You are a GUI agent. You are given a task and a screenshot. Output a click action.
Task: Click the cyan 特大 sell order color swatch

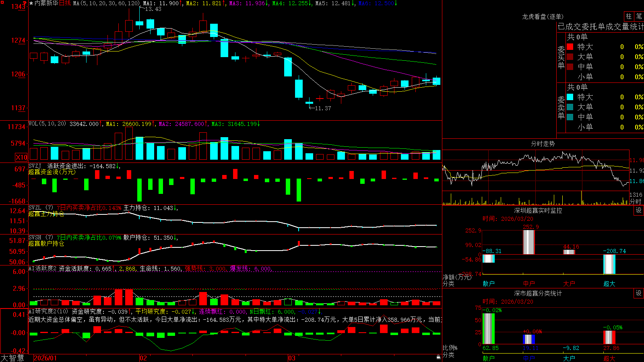tap(570, 97)
